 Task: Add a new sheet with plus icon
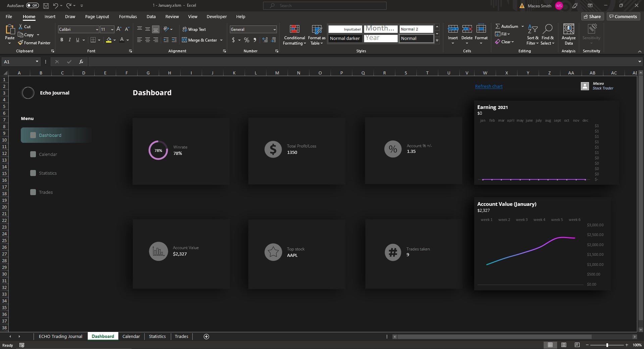click(x=206, y=337)
